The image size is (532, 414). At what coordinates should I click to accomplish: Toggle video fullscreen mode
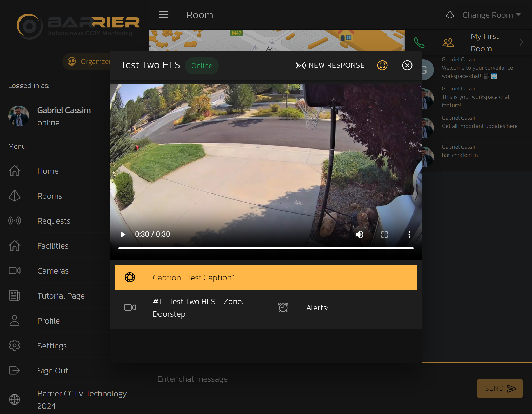384,235
